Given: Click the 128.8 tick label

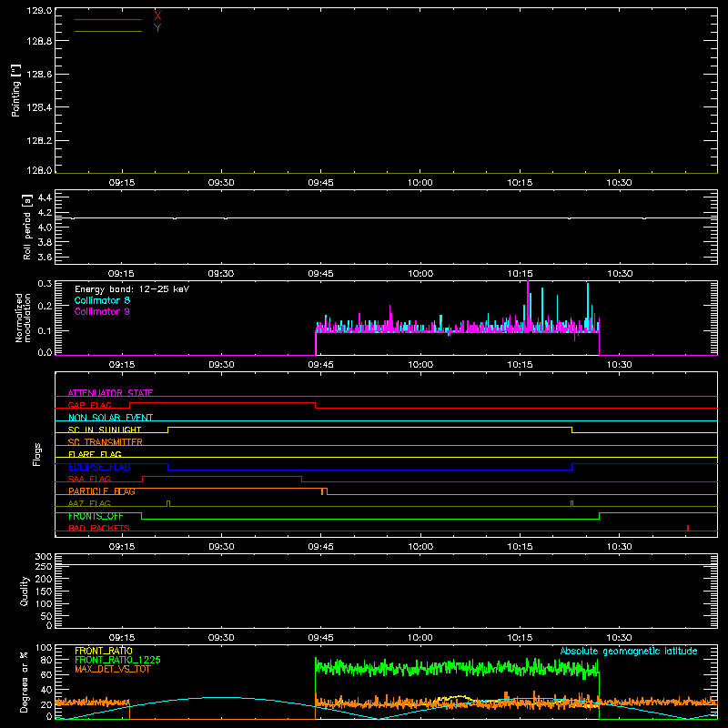Looking at the screenshot, I should click(39, 41).
